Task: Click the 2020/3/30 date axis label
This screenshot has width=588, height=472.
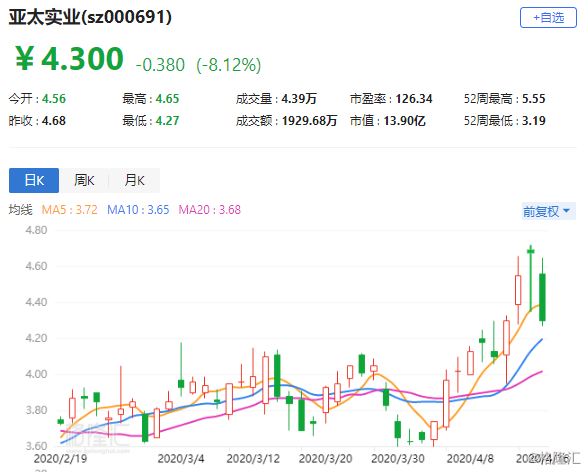Action: click(398, 459)
